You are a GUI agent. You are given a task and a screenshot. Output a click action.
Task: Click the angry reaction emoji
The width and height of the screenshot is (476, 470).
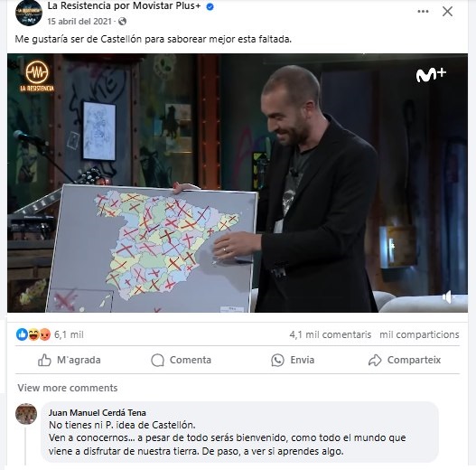point(45,334)
